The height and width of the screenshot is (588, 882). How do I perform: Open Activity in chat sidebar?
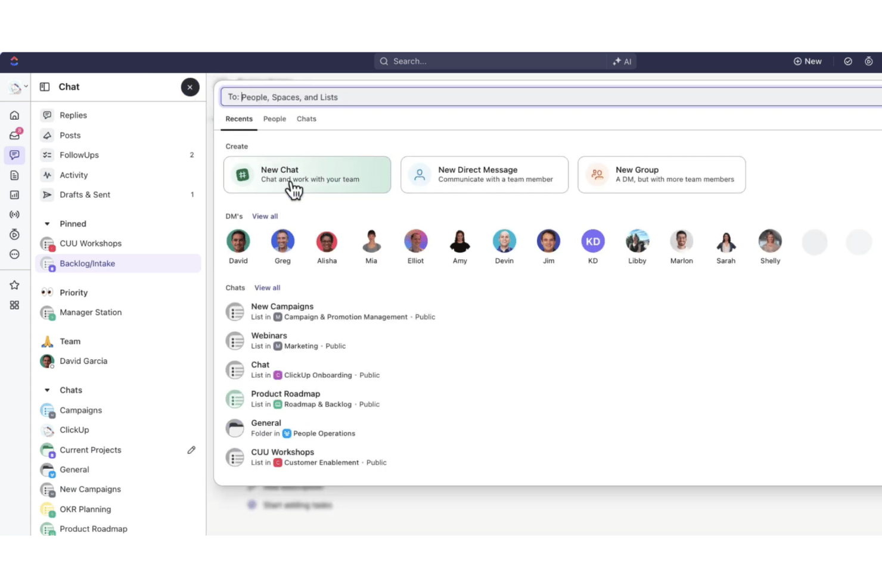(119, 175)
